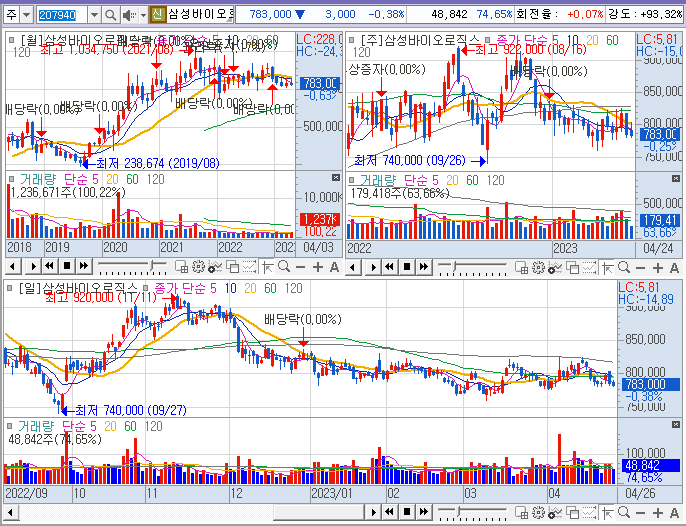Stop playback on the weekly chart

407,267
